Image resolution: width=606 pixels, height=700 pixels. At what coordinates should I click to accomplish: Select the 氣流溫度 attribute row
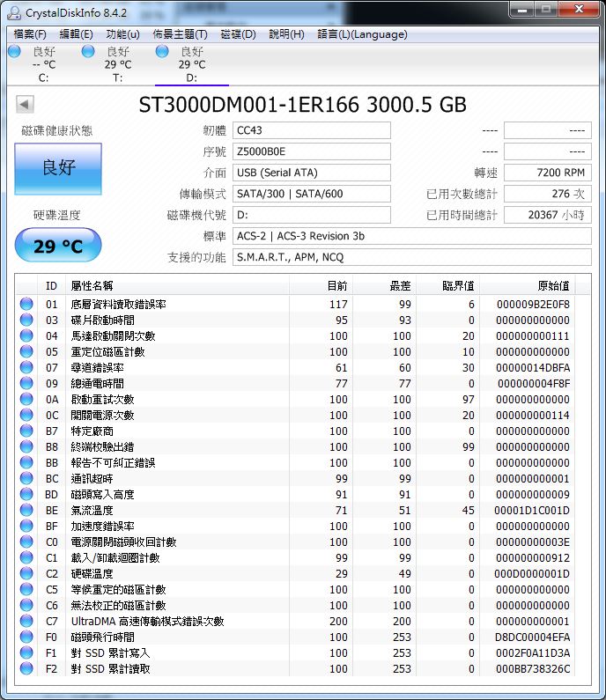pos(296,511)
